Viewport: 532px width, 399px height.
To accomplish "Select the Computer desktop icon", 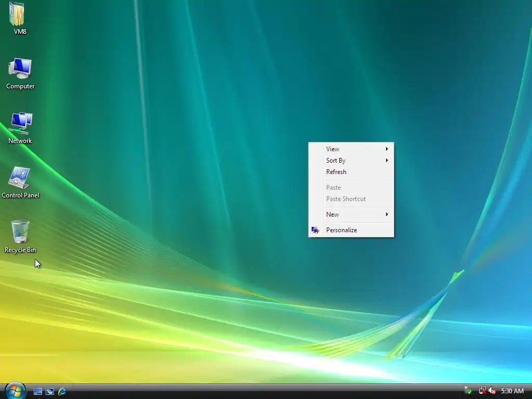I will 20,68.
